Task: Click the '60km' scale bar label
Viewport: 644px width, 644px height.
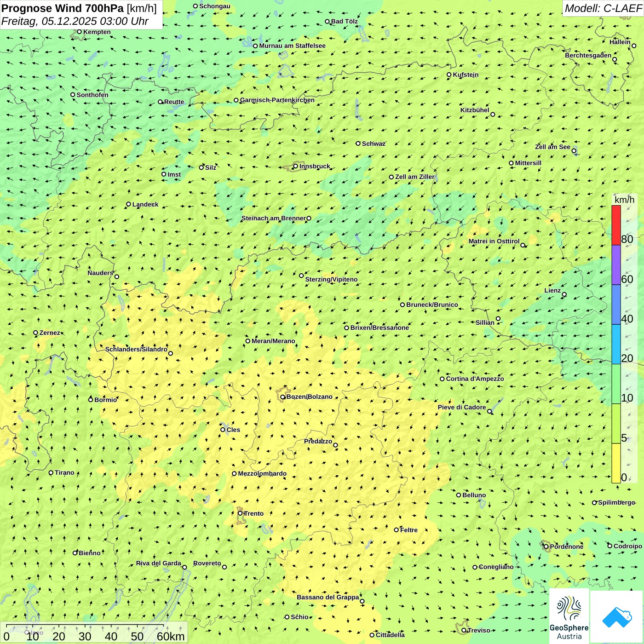Action: coord(171,636)
